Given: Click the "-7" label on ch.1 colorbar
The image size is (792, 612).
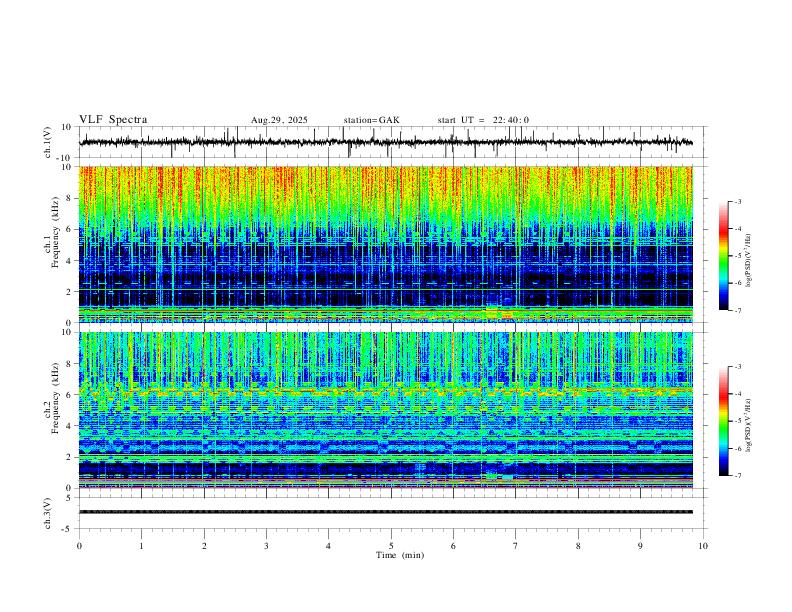Looking at the screenshot, I should [x=738, y=310].
